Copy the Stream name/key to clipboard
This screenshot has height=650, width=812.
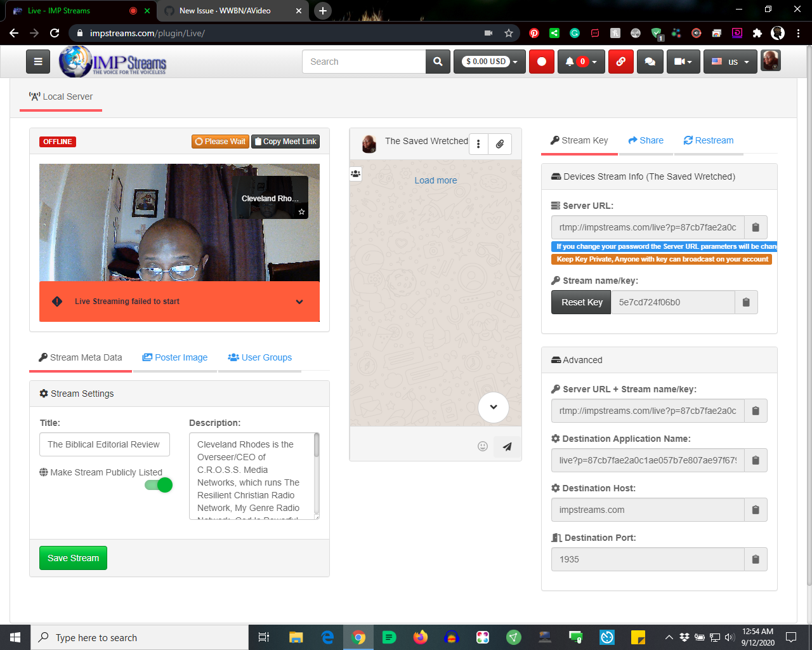746,302
